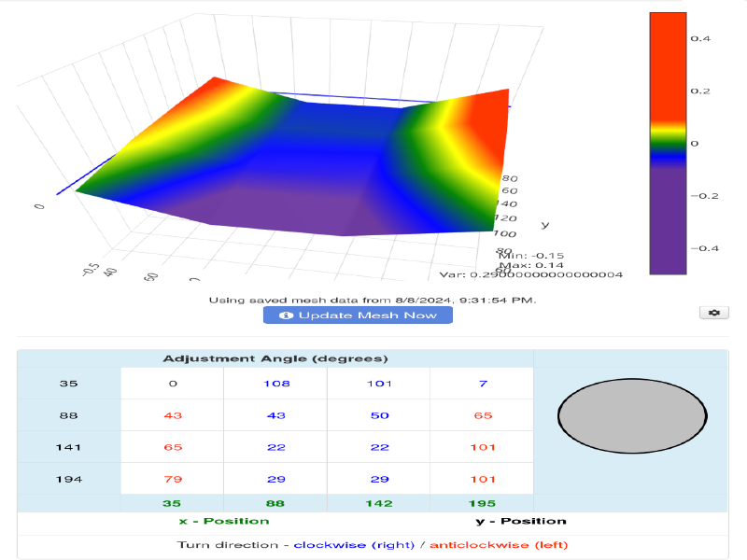Viewport: 747px width, 560px height.
Task: Click the clockwise (right) legend text
Action: click(x=354, y=545)
